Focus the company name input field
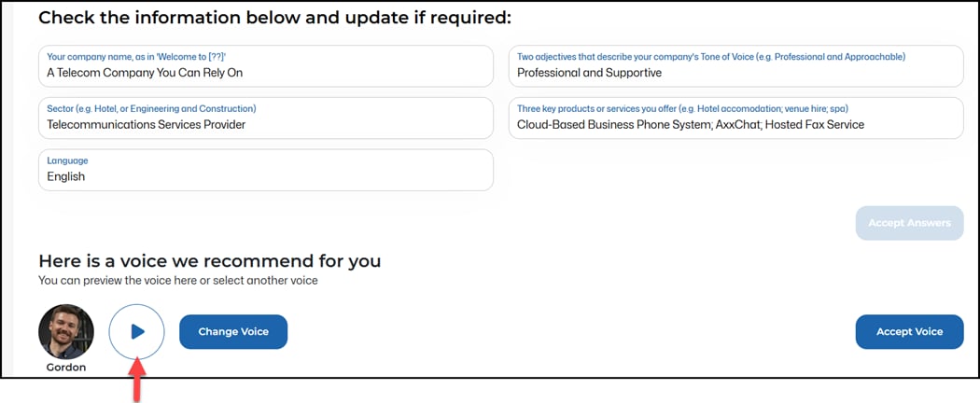This screenshot has width=980, height=403. click(x=266, y=72)
